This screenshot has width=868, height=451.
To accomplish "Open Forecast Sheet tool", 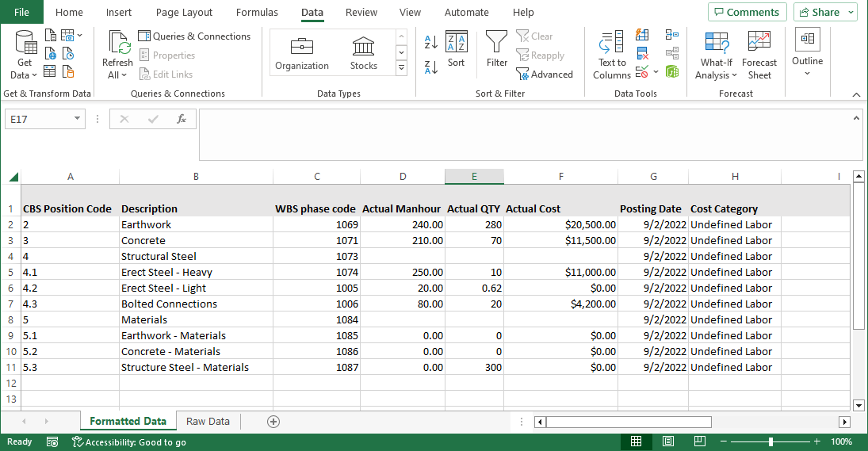I will (x=759, y=54).
